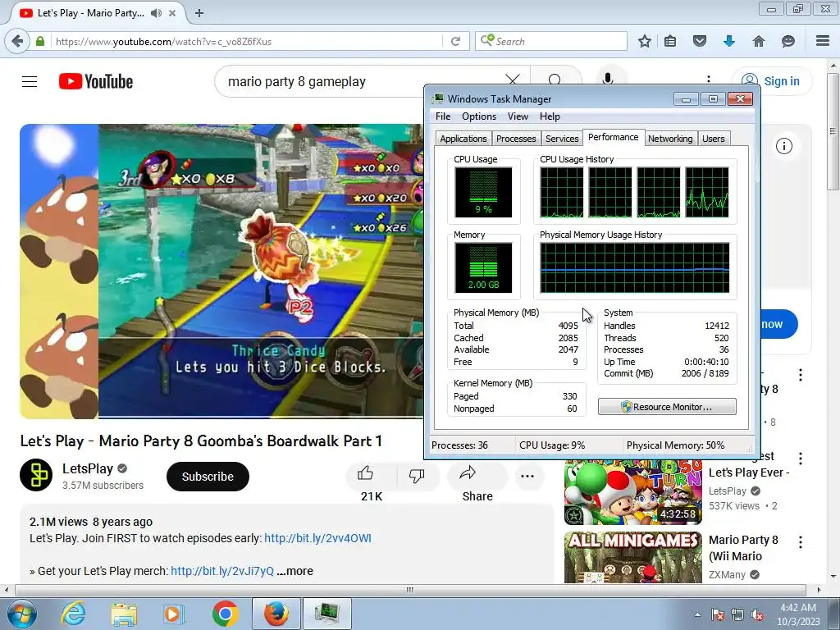This screenshot has width=840, height=630.
Task: Open the ALL MINIGAMES video thumbnail
Action: [x=632, y=557]
